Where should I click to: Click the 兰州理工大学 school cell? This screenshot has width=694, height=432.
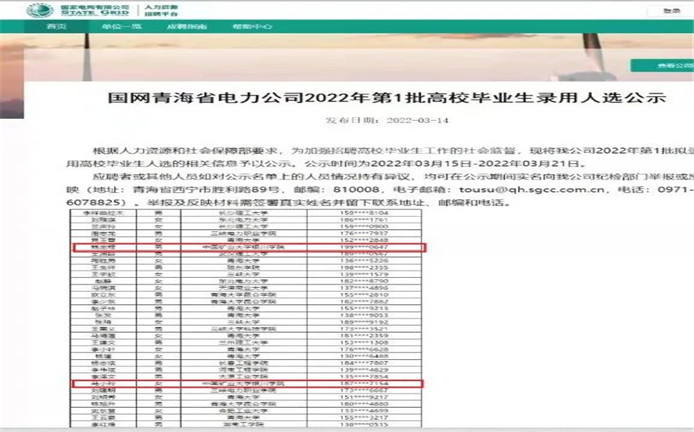tap(243, 343)
